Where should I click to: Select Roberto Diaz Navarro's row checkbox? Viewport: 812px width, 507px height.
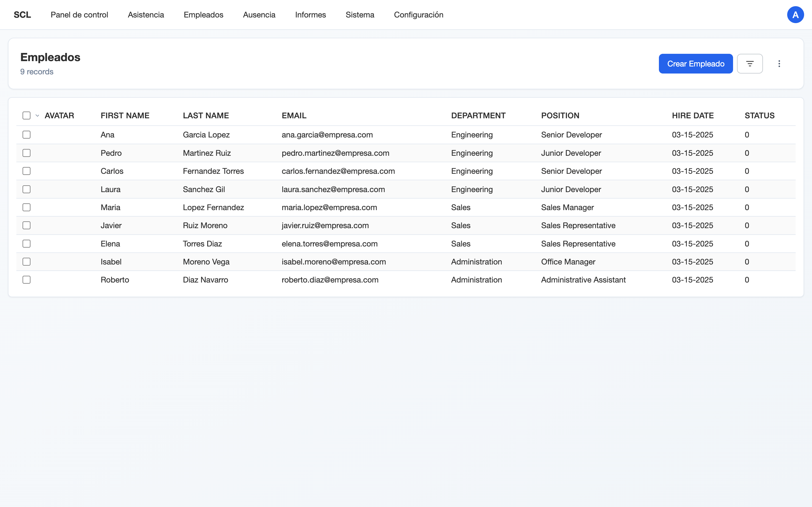point(26,279)
